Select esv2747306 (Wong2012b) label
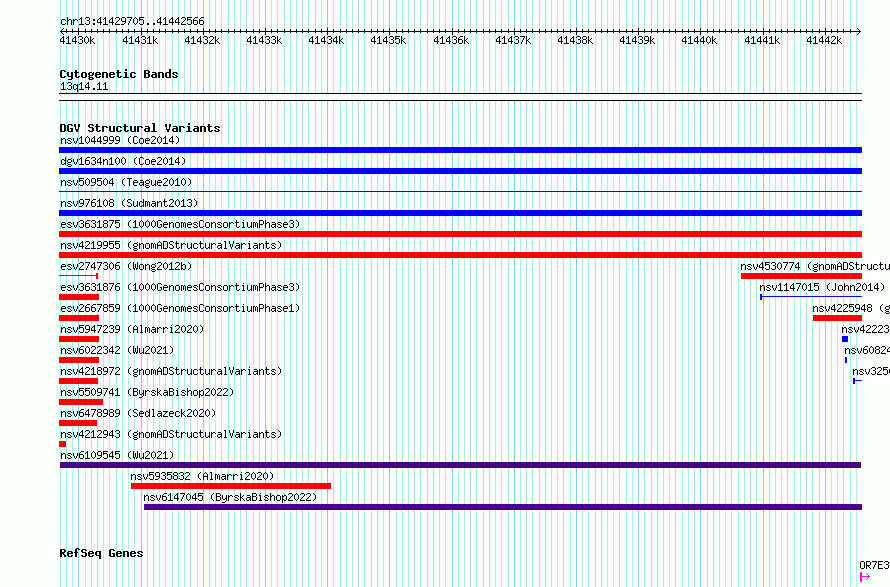This screenshot has width=890, height=587. click(x=126, y=266)
